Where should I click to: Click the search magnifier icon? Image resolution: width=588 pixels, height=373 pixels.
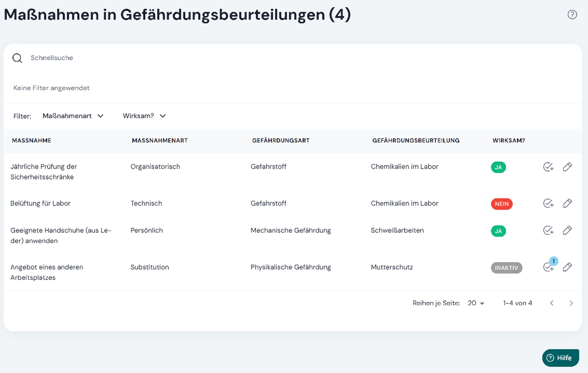pos(17,58)
